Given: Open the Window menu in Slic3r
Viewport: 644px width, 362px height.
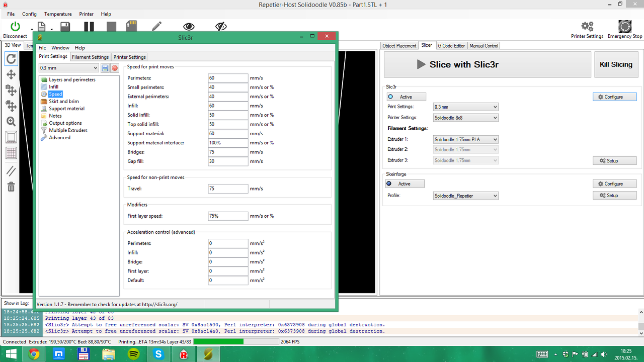Looking at the screenshot, I should click(x=60, y=48).
